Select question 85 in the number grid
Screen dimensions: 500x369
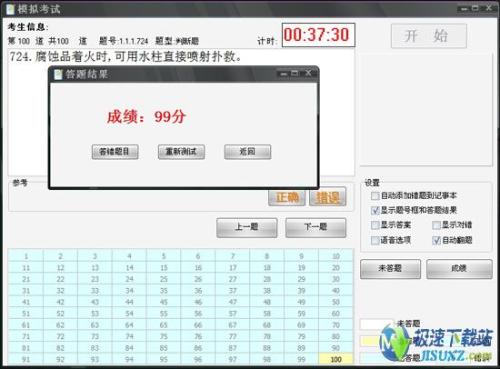click(164, 348)
